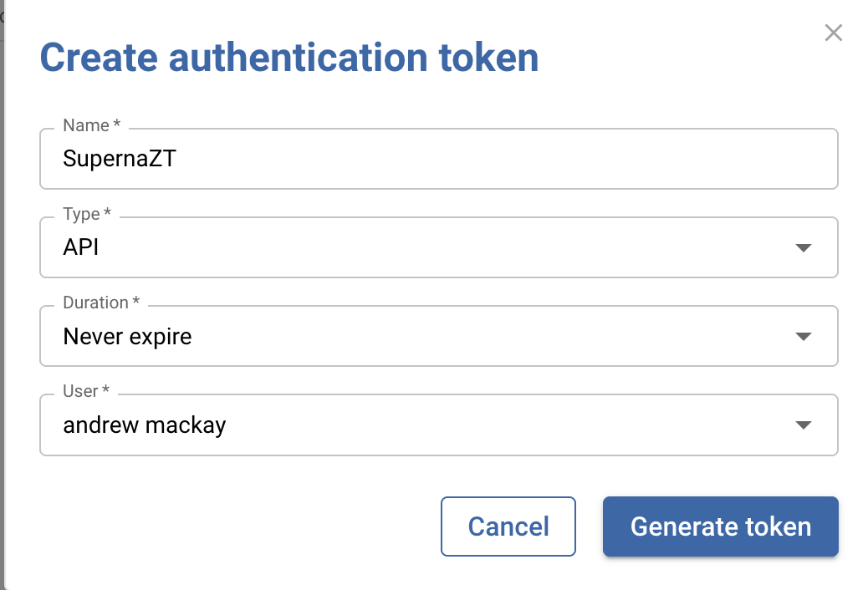868x590 pixels.
Task: Click the Never expire duration value
Action: [127, 337]
